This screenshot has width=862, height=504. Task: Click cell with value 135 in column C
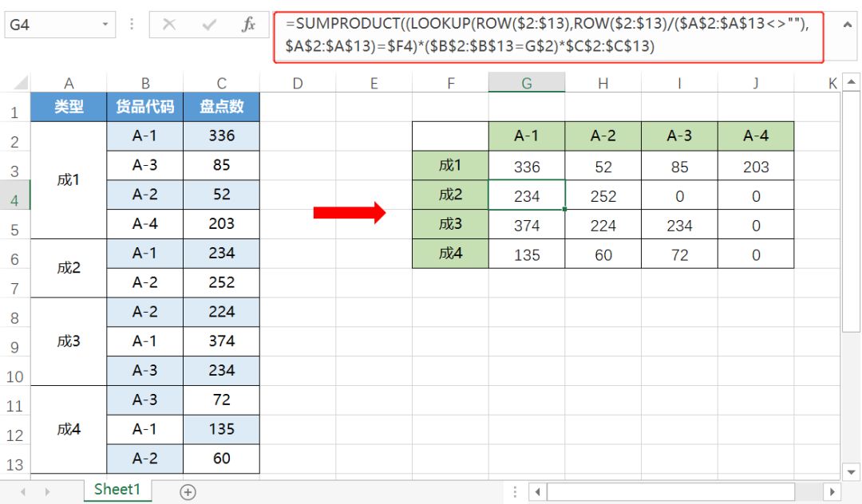click(x=222, y=429)
